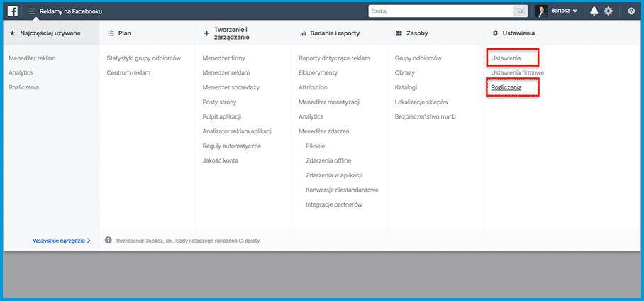Image resolution: width=644 pixels, height=301 pixels.
Task: Open the underlined Rozliczenia link under Ustawienia
Action: pyautogui.click(x=506, y=87)
